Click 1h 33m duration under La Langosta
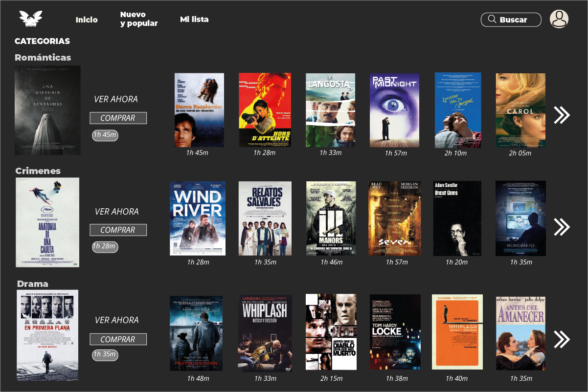588x392 pixels. (x=331, y=152)
